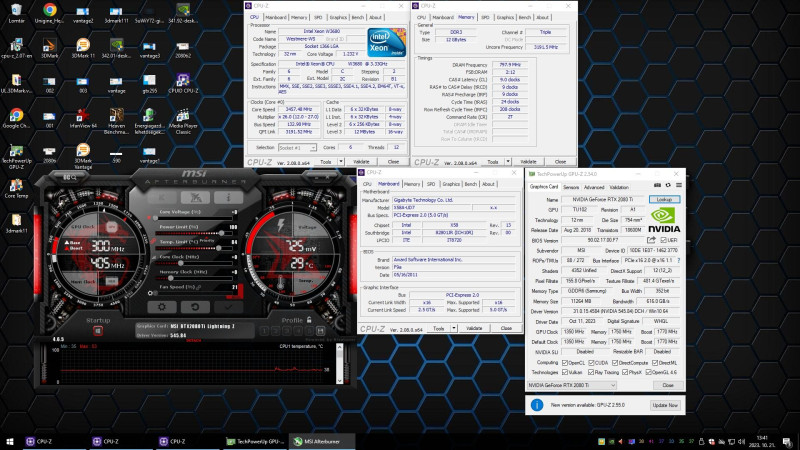Toggle DirectCompute checkbox in GPU-Z
Viewport: 800px width, 450px height.
point(615,363)
